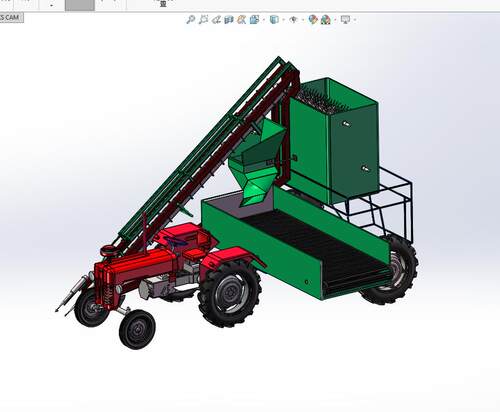
Task: Expand the View Settings dropdown arrow
Action: (355, 20)
